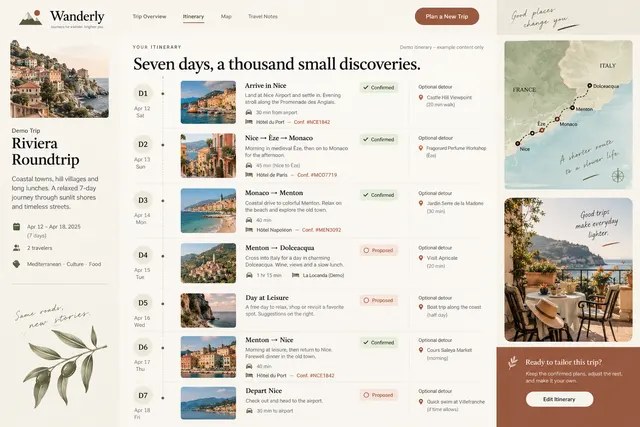The width and height of the screenshot is (640, 427).
Task: Click pin icon for Quick swim at Villefranche
Action: [421, 402]
